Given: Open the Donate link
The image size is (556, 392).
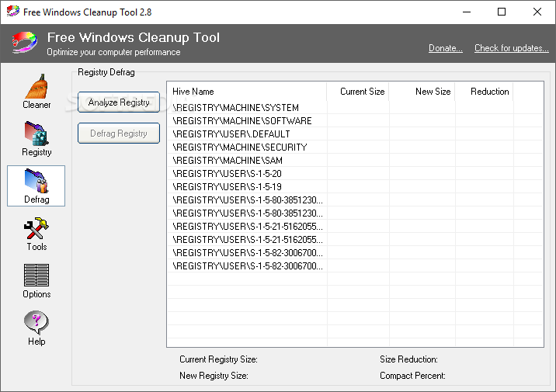Looking at the screenshot, I should [446, 48].
